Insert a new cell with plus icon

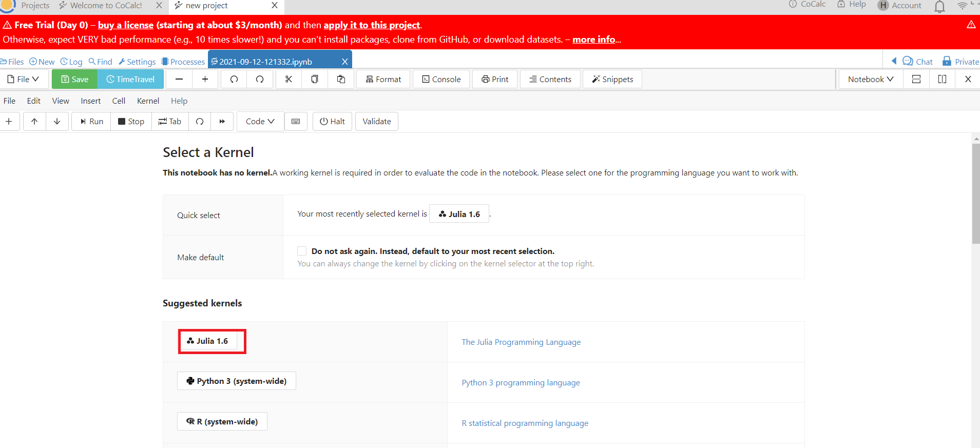(9, 121)
